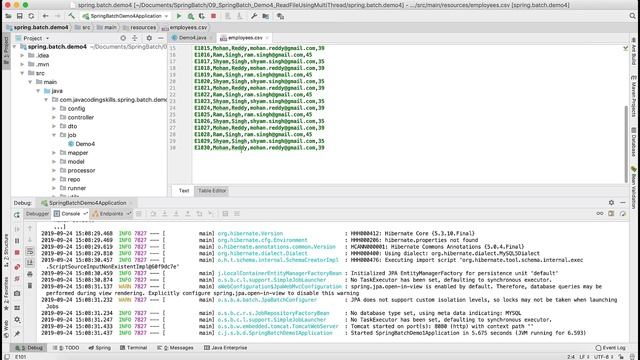The image size is (640, 360).
Task: Start debugging with the bug icon
Action: pyautogui.click(x=190, y=16)
